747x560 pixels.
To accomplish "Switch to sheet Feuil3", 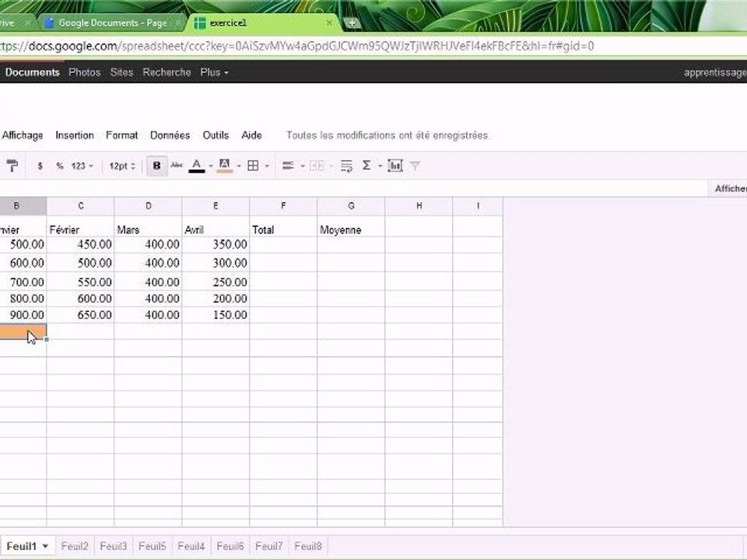I will [x=114, y=546].
